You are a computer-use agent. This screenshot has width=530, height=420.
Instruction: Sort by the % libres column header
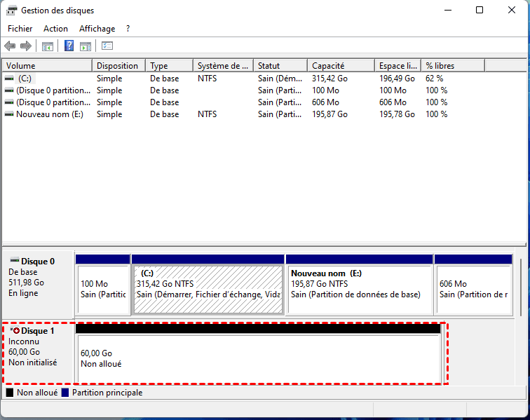click(453, 66)
